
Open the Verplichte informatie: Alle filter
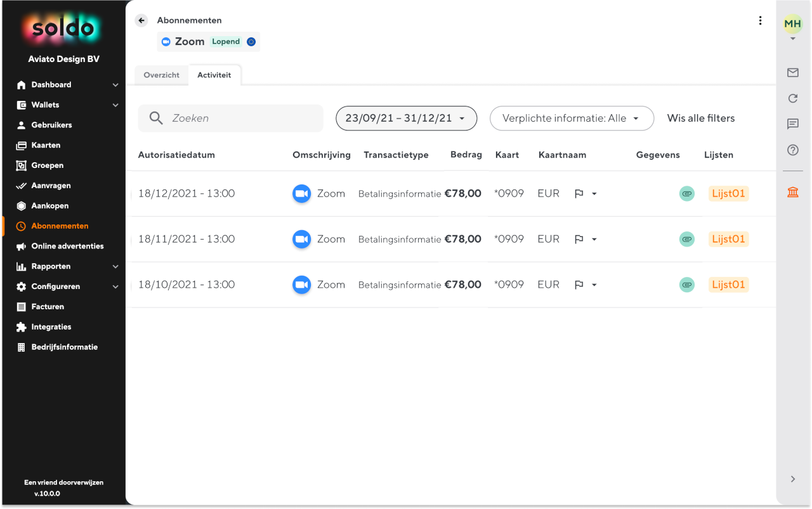pos(572,118)
